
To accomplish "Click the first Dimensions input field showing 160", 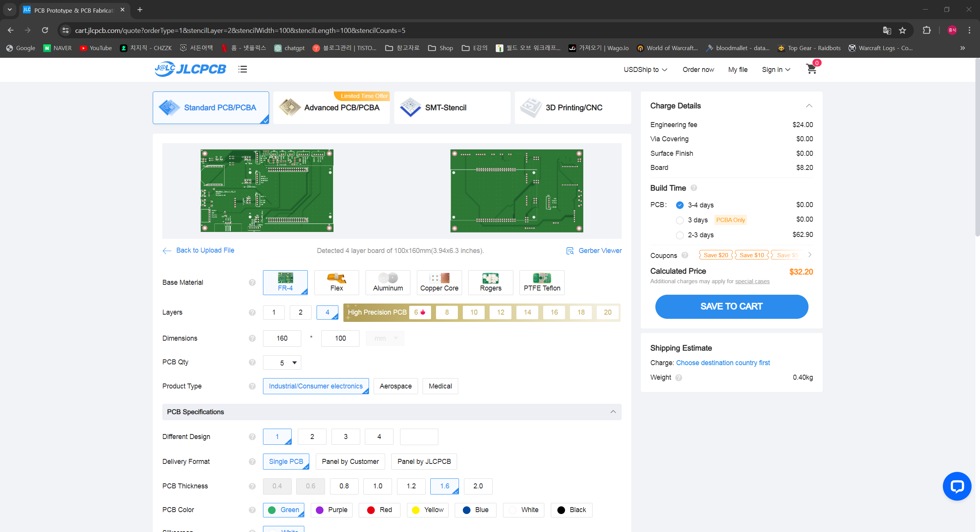I will tap(282, 338).
